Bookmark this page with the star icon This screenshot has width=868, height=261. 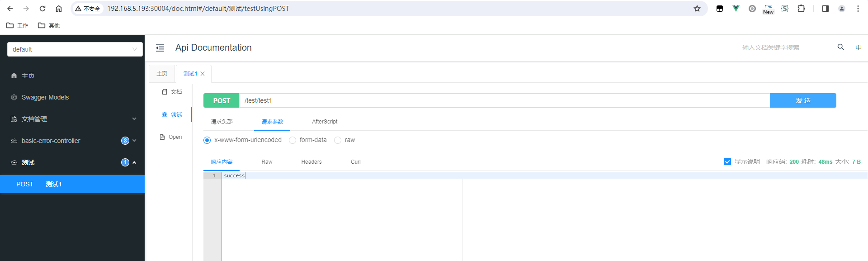697,9
